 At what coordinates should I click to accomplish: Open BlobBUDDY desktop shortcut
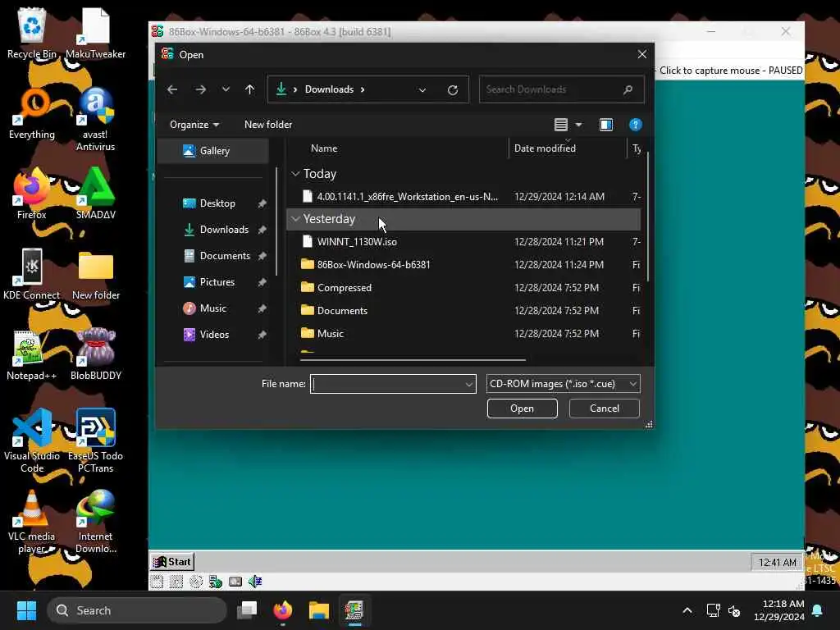point(95,354)
